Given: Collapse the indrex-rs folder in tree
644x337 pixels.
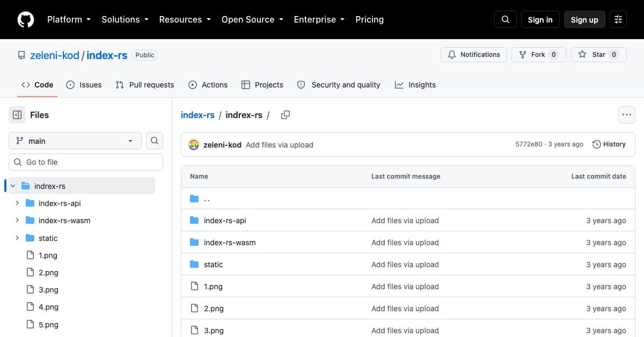Looking at the screenshot, I should click(13, 186).
